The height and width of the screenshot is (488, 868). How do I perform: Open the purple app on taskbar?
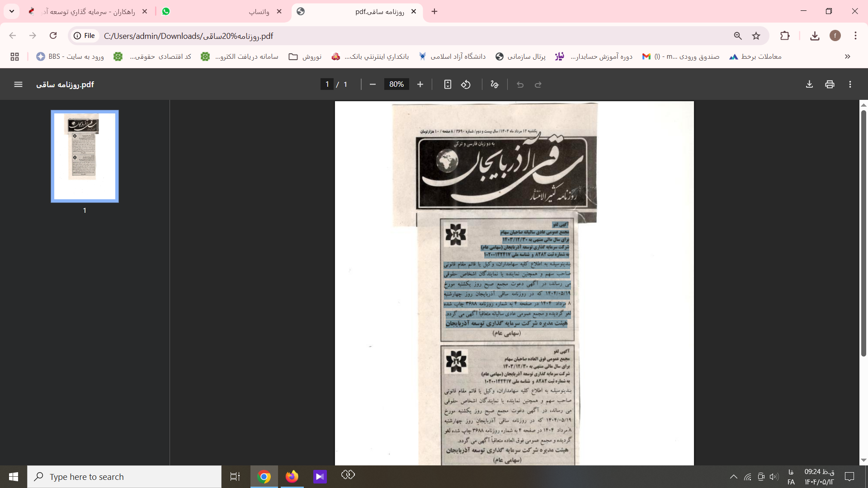click(320, 477)
